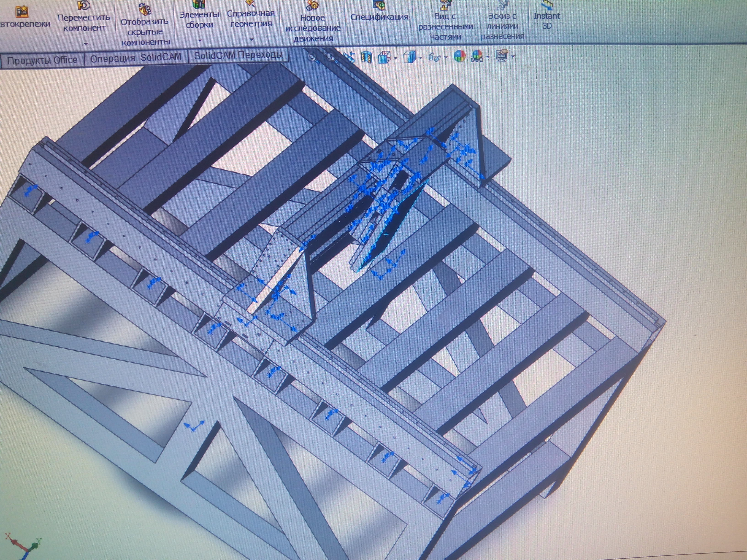Click Zoom to Fit magnifier icon
Viewport: 747px width, 560px height.
(313, 58)
